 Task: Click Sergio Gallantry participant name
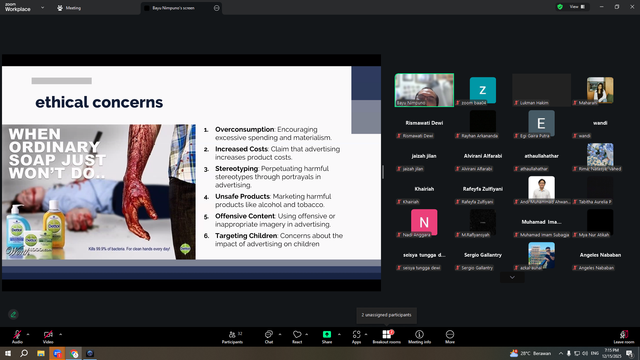click(483, 255)
